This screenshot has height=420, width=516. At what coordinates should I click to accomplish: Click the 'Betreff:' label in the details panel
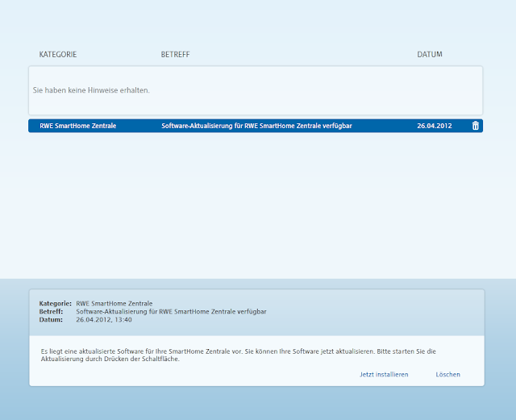tap(51, 311)
